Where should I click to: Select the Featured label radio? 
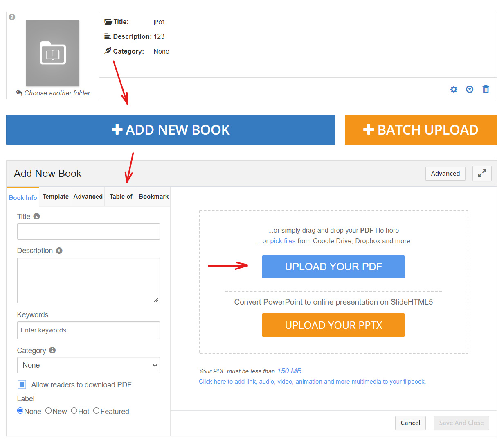click(x=97, y=411)
